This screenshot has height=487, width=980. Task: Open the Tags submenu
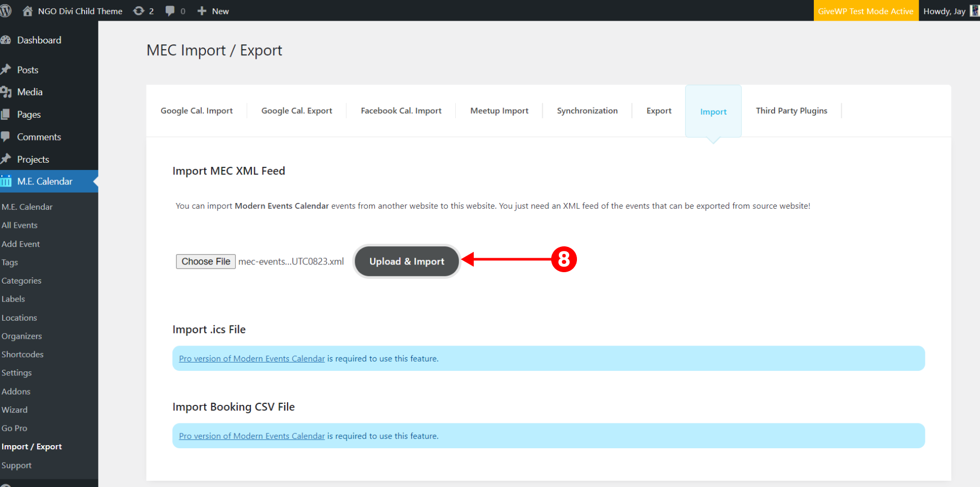[x=10, y=262]
